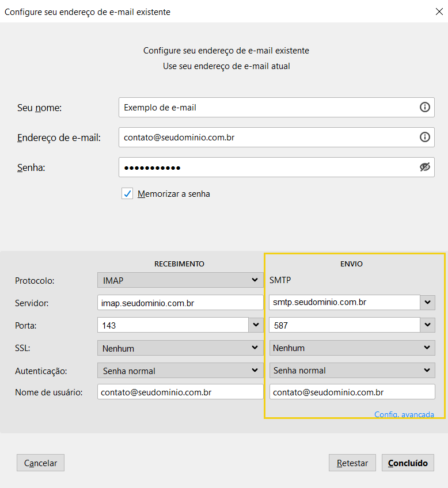Open the Protocolo IMAP dropdown

(180, 280)
